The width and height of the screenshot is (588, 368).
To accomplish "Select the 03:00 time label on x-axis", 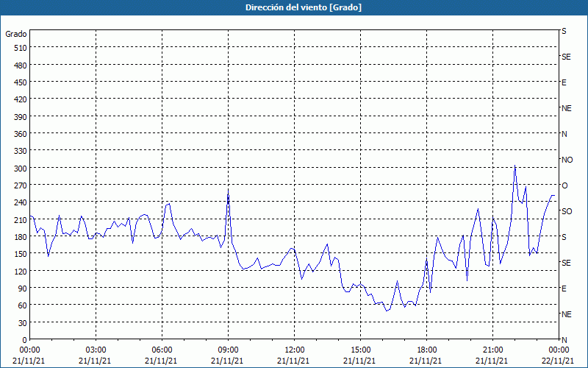I will (96, 350).
